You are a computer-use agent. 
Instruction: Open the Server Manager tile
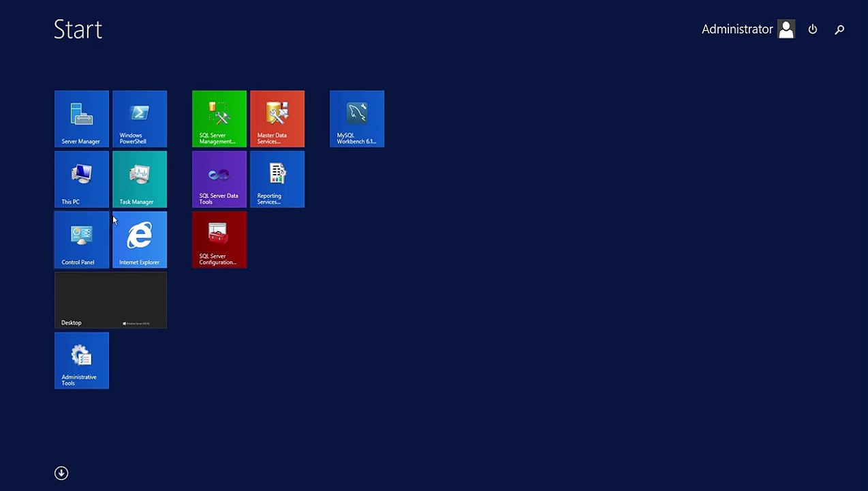pyautogui.click(x=82, y=119)
